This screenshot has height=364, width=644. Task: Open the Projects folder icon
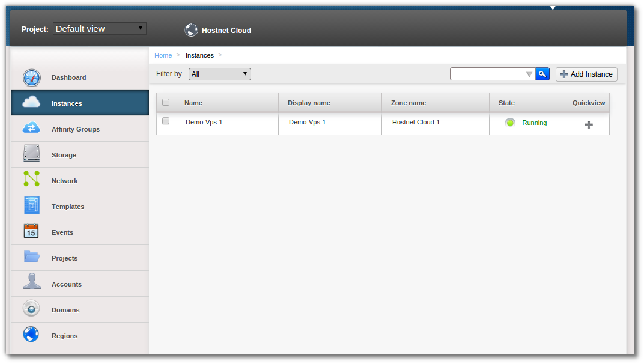click(31, 257)
